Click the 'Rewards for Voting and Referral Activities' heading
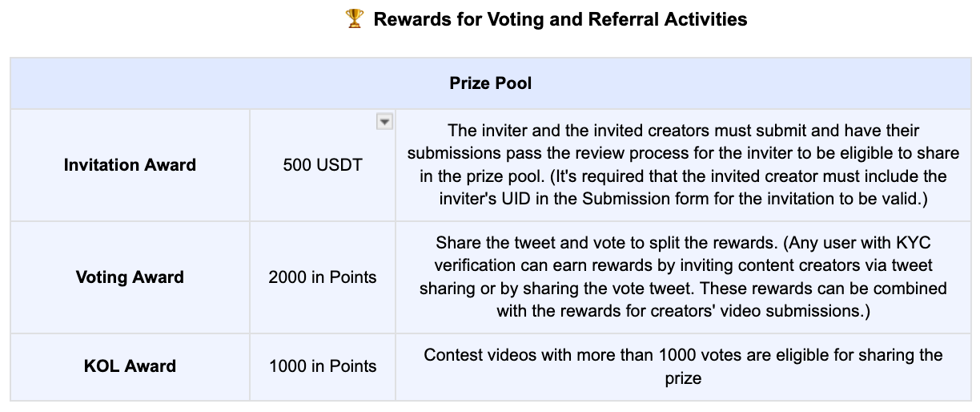 [560, 19]
